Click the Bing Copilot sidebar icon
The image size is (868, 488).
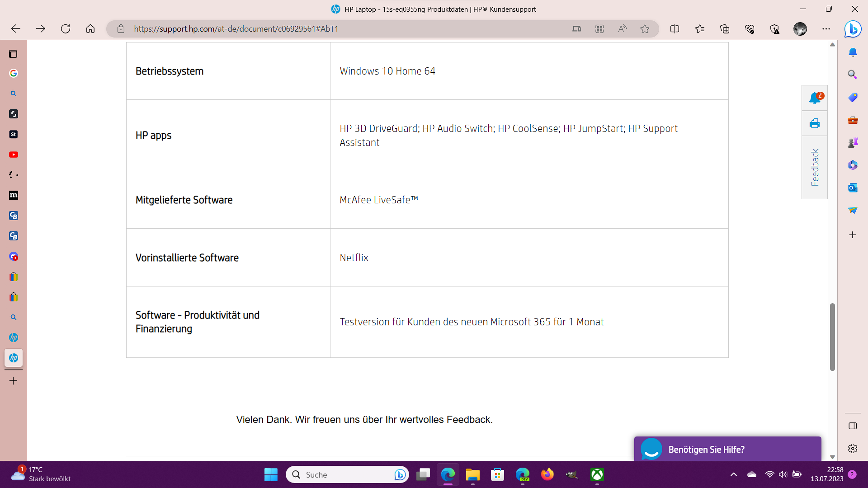point(853,29)
